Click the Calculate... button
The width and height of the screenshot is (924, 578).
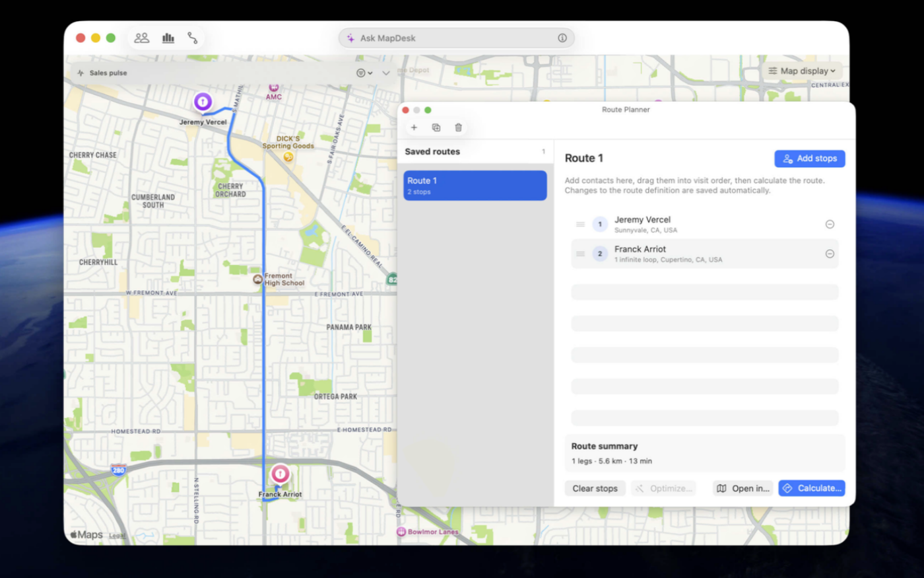pyautogui.click(x=812, y=488)
